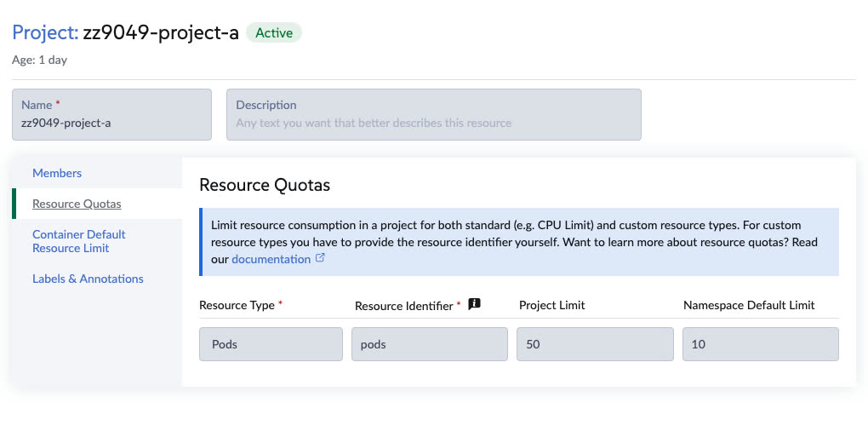Viewport: 868px width, 443px height.
Task: Click the external link icon beside documentation
Action: point(320,258)
